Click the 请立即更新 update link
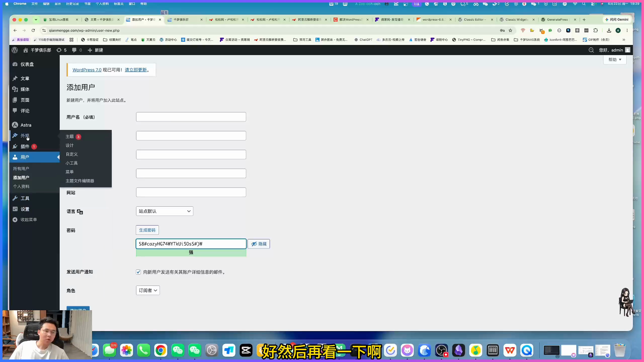The image size is (644, 362). 136,70
